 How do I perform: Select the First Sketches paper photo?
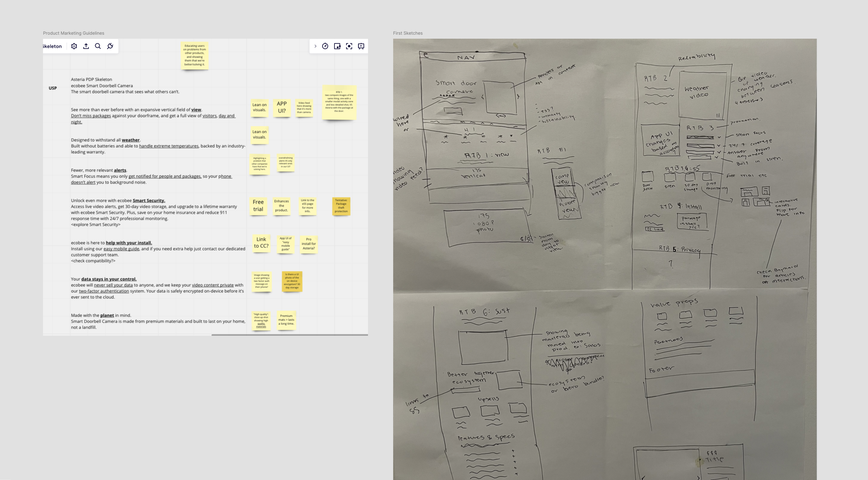point(604,259)
